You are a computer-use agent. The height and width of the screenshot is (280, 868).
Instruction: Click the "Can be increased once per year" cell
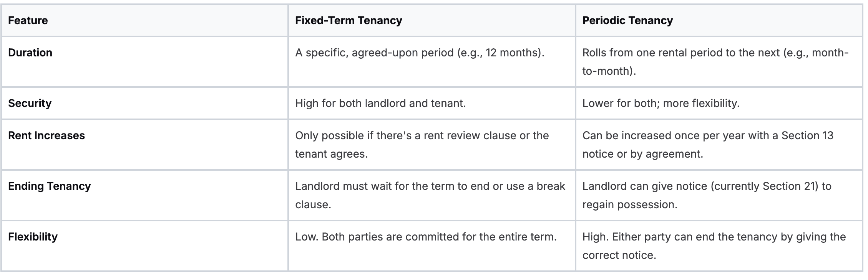coord(707,144)
